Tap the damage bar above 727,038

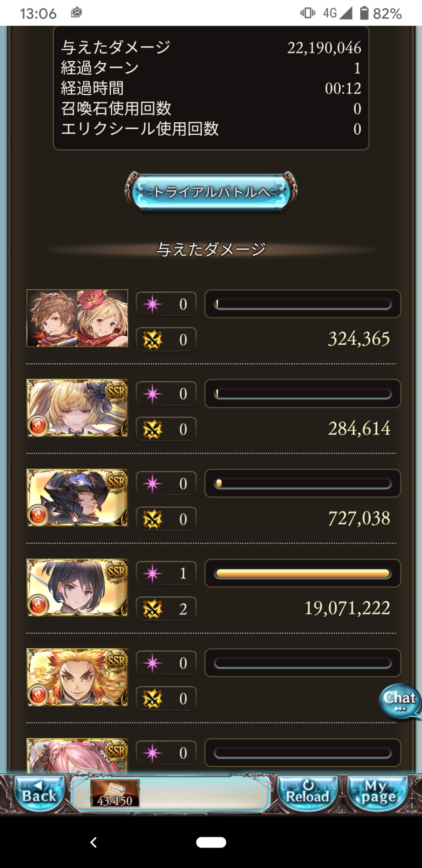coord(303,483)
